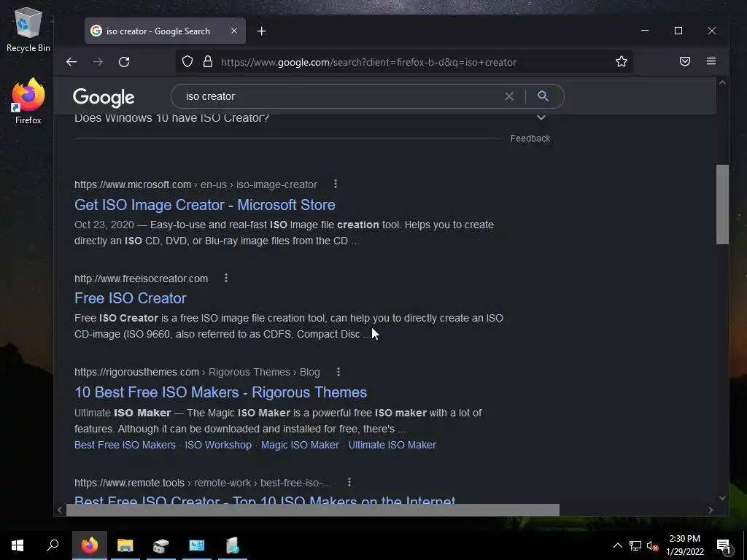Close the iso creator Google Search tab
747x560 pixels.
click(x=234, y=31)
